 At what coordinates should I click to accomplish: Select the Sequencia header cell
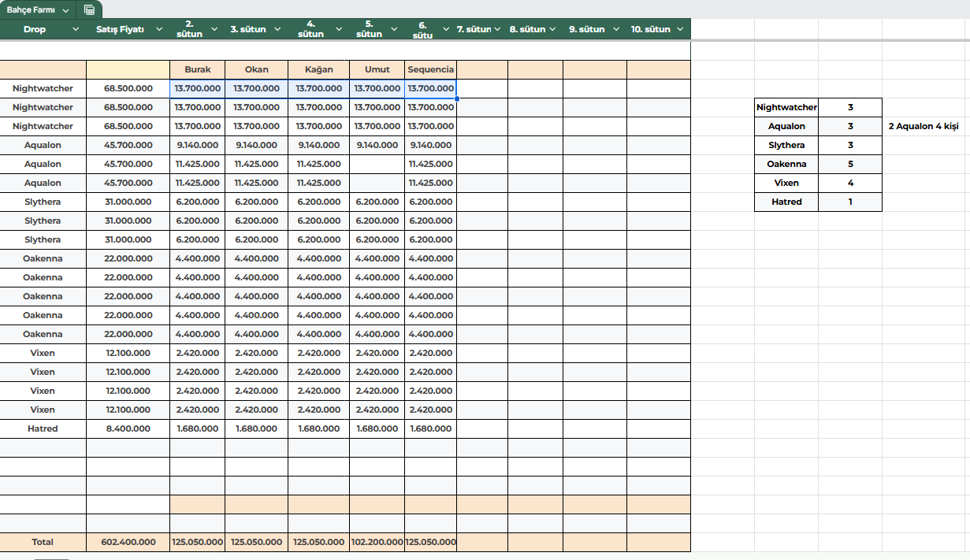click(430, 69)
